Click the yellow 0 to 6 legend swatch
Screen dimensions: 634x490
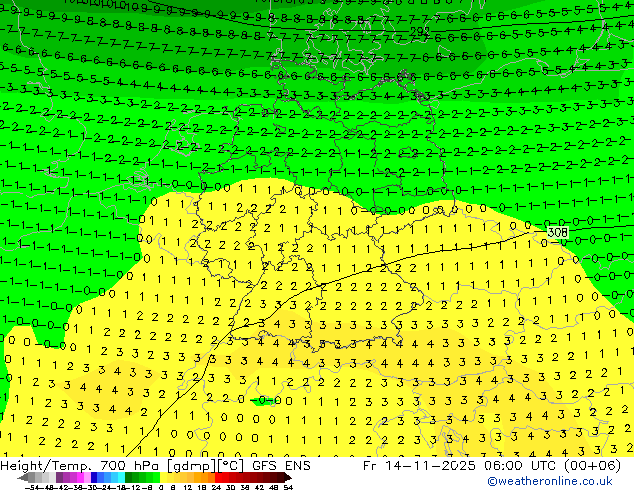point(163,478)
